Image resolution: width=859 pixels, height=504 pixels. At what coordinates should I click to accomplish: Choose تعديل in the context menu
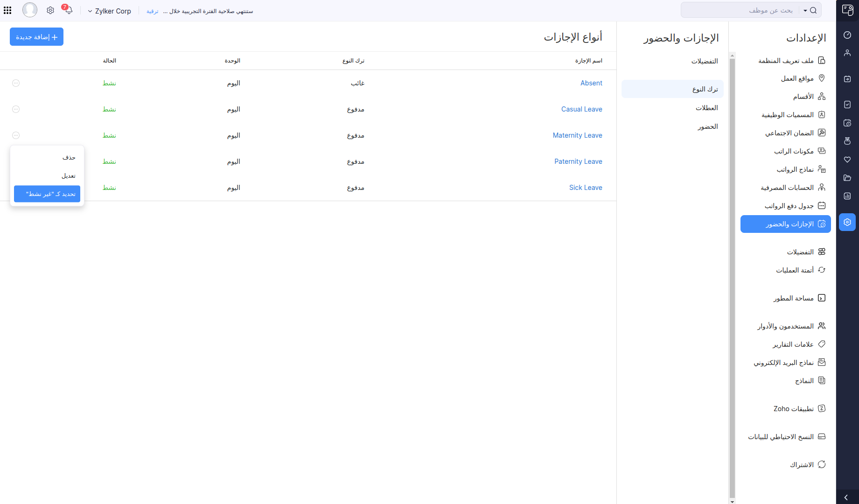point(69,176)
